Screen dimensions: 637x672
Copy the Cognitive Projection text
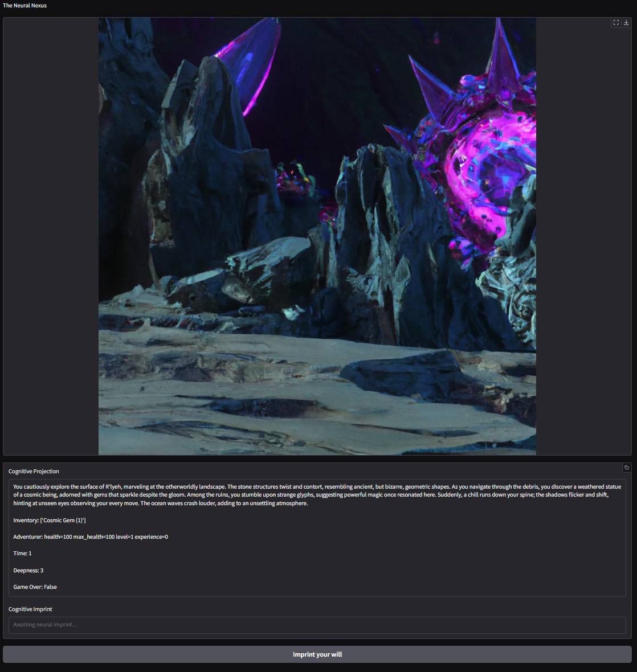pos(626,468)
